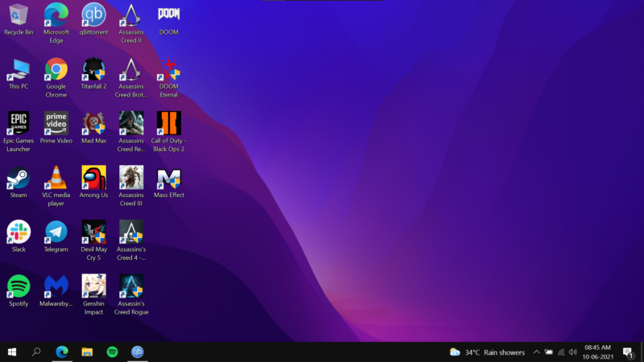The image size is (644, 362).
Task: Select the Titanfall 2 shortcut
Action: pyautogui.click(x=93, y=74)
